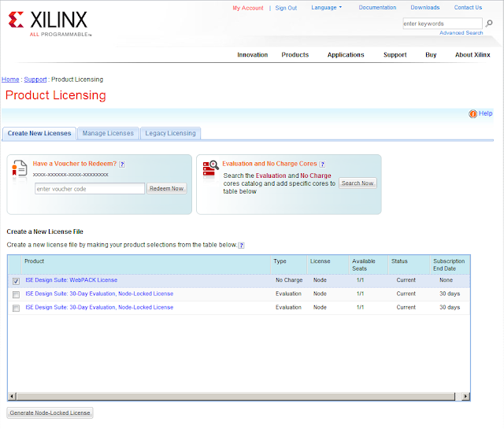
Task: Open the Documentation link
Action: pos(377,7)
